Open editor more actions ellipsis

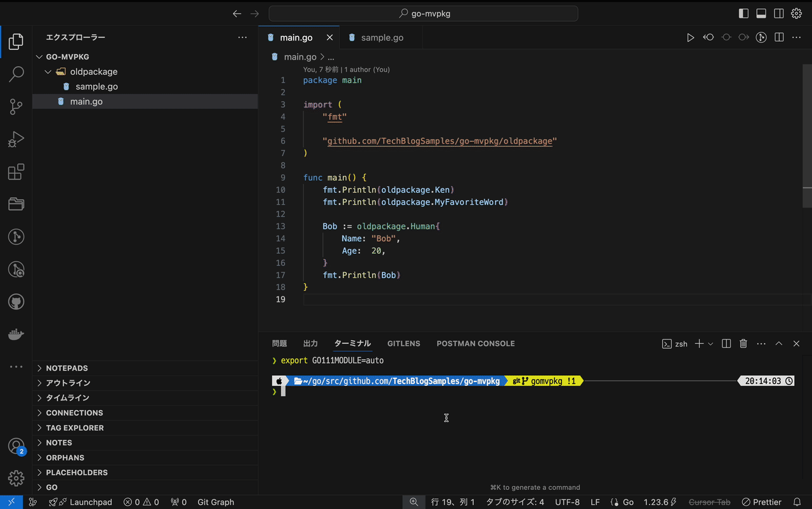[797, 37]
